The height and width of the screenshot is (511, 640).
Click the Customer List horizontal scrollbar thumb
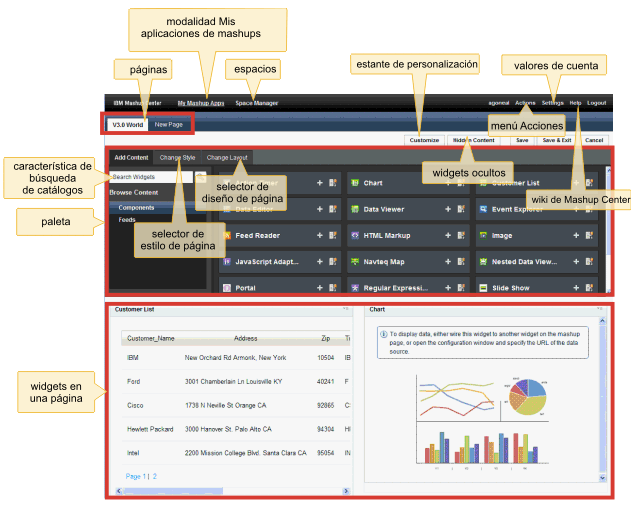[173, 491]
